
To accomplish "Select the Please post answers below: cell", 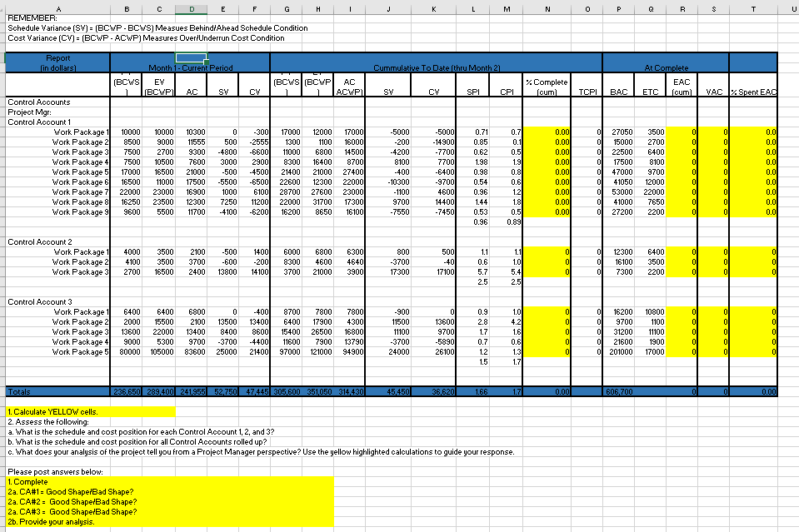I will 55,472.
